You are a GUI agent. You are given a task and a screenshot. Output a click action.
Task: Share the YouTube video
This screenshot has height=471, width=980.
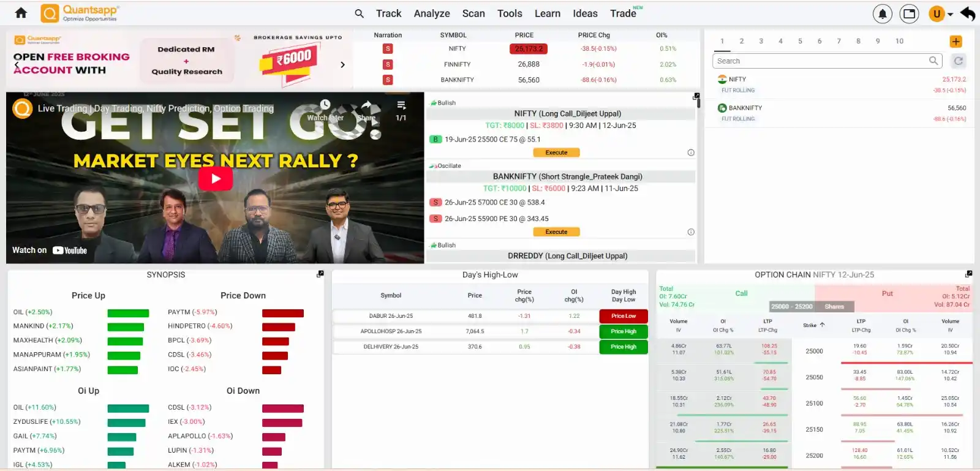[x=366, y=110]
